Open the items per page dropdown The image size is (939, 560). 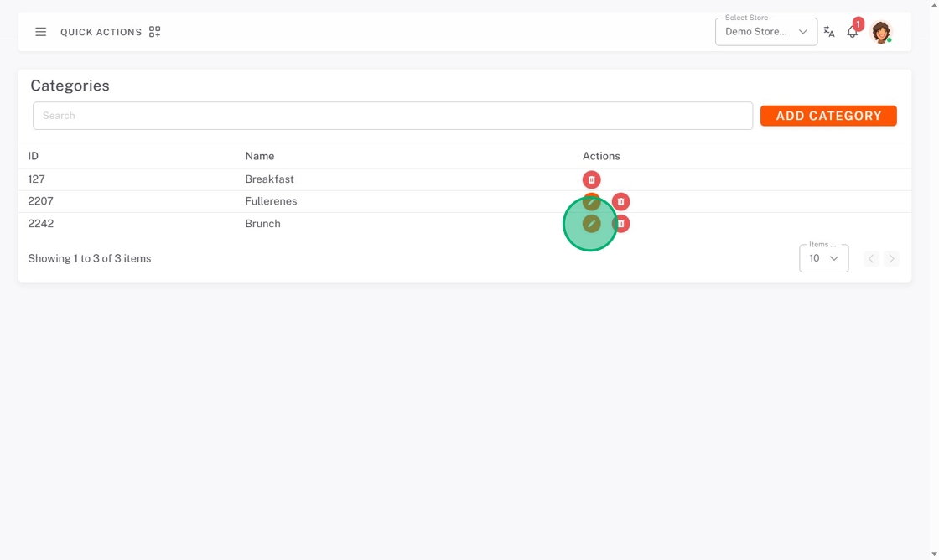(x=823, y=258)
